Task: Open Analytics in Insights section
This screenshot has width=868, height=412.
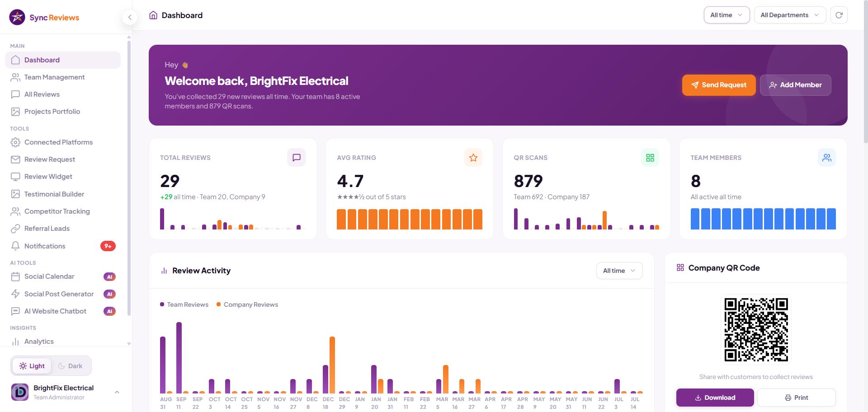Action: point(63,342)
